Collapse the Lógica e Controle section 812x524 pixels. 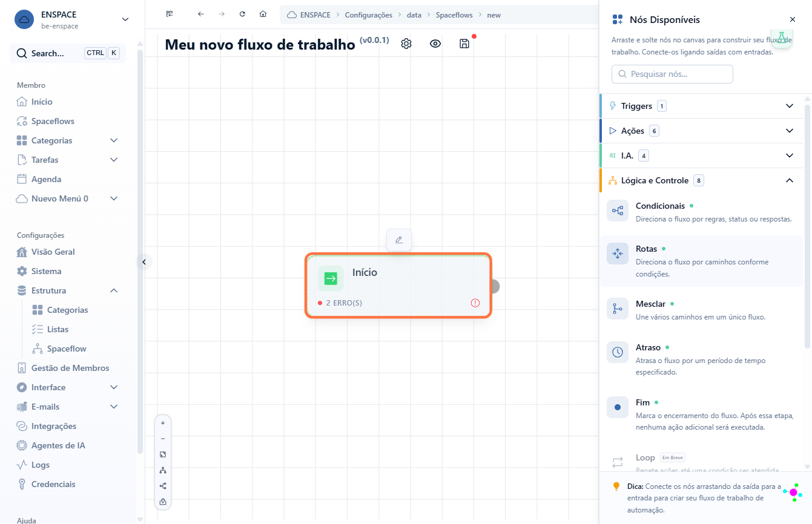pos(702,180)
